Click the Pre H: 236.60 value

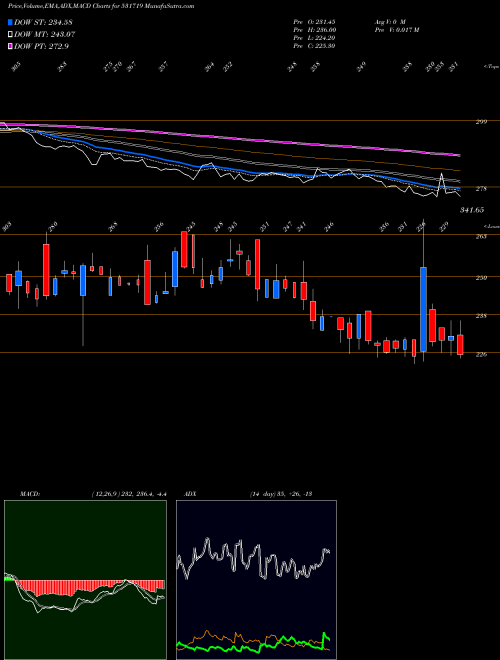coord(314,30)
